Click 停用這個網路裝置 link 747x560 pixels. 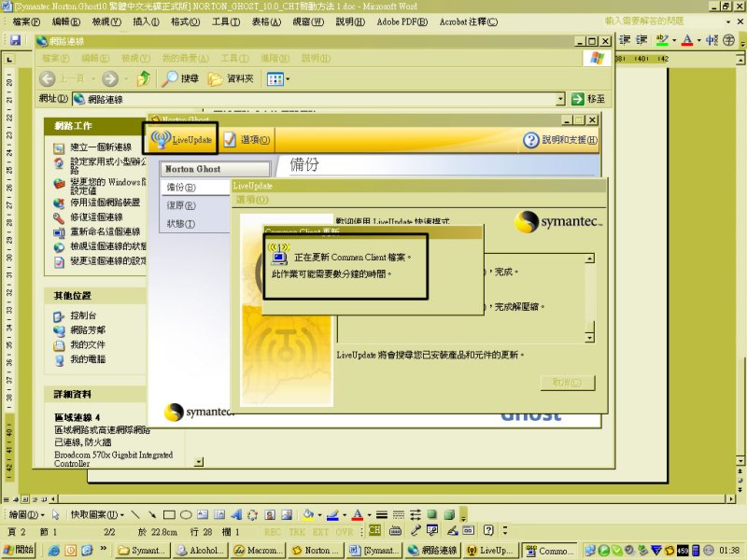click(x=106, y=203)
